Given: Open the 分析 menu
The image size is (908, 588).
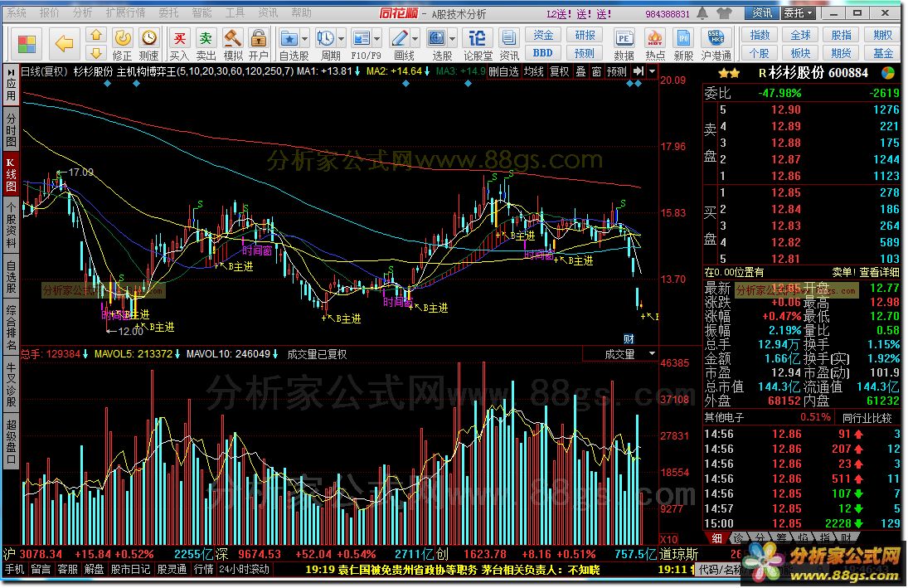Looking at the screenshot, I should (x=82, y=12).
